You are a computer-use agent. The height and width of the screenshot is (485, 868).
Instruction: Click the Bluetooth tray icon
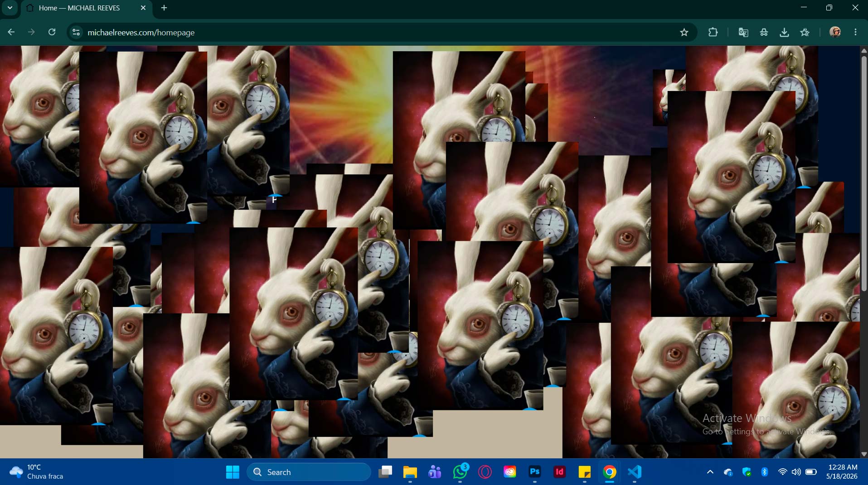coord(765,472)
